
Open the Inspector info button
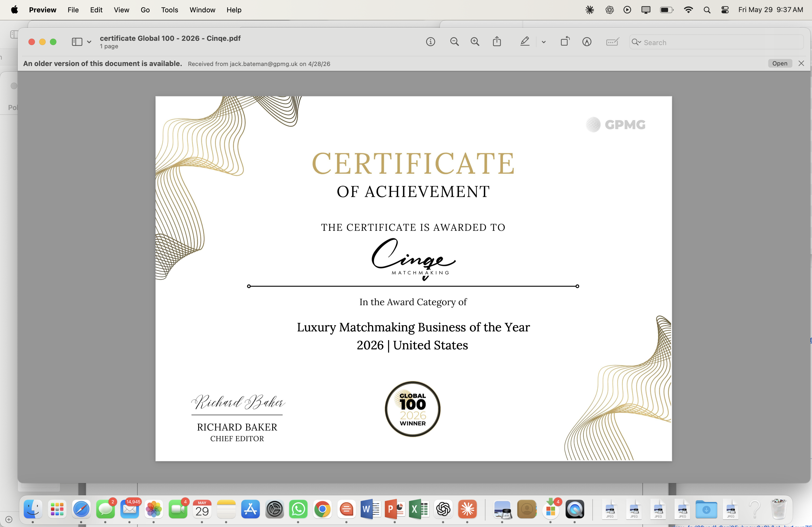(430, 42)
